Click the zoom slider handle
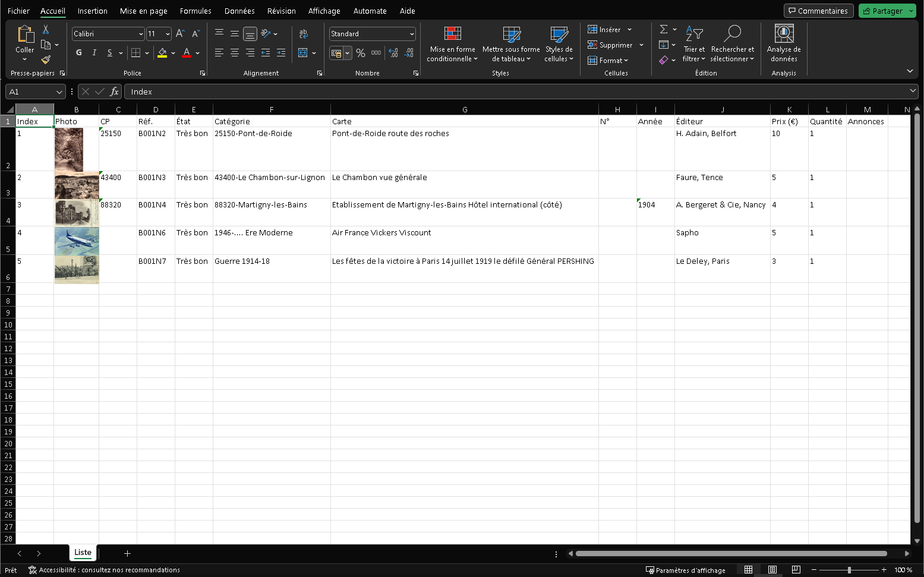This screenshot has height=577, width=924. tap(849, 570)
